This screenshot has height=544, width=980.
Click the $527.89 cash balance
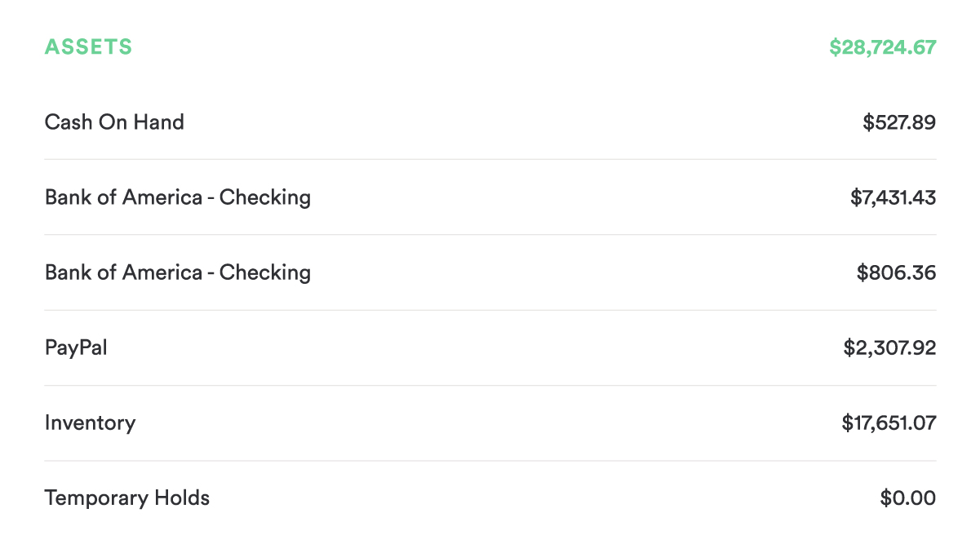click(x=898, y=122)
